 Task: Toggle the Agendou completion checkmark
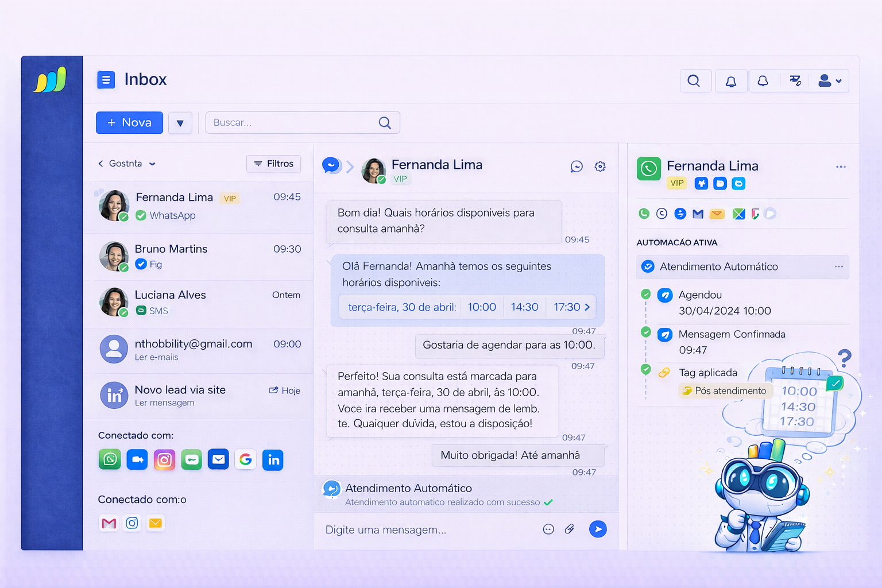645,293
